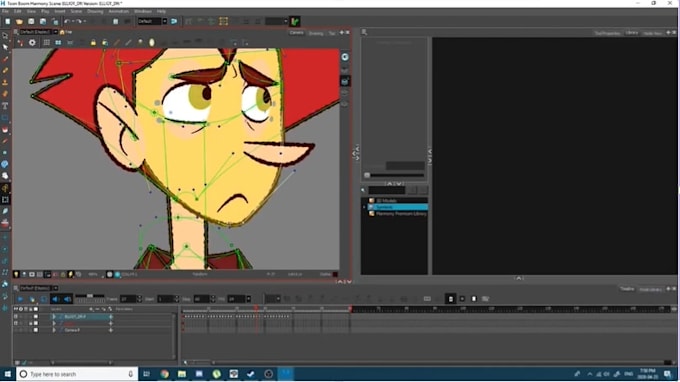This screenshot has height=382, width=680.
Task: Click the blue Workspace Manager icon
Action: 174,21
